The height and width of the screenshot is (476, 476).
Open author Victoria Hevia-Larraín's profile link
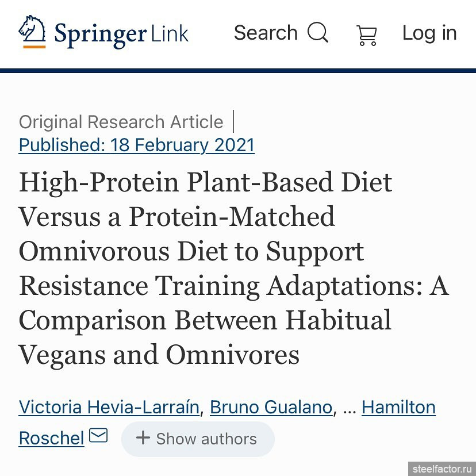pyautogui.click(x=109, y=407)
